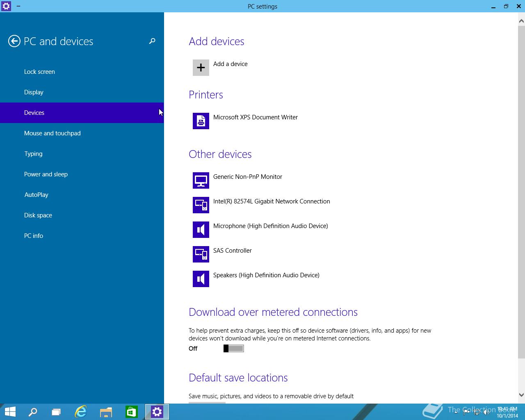Click Microsoft XPS Document Writer text

(256, 117)
